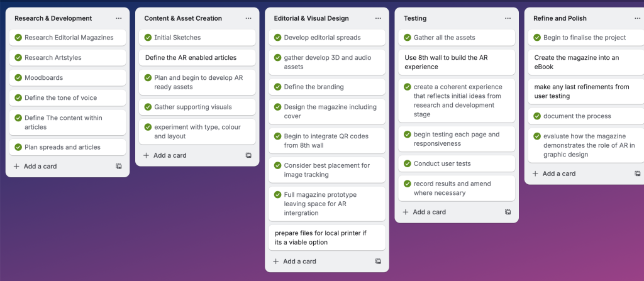
Task: Uncheck the Moodboards card complete mark
Action: 18,78
